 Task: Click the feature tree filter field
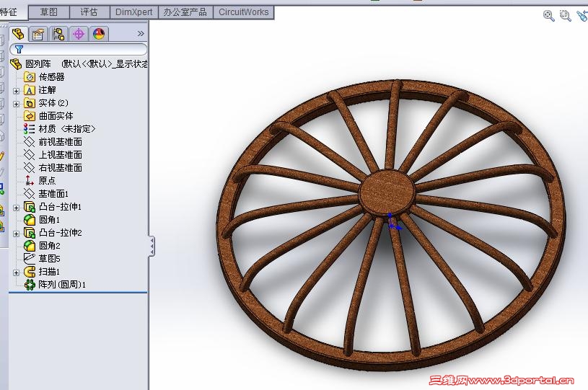[79, 49]
